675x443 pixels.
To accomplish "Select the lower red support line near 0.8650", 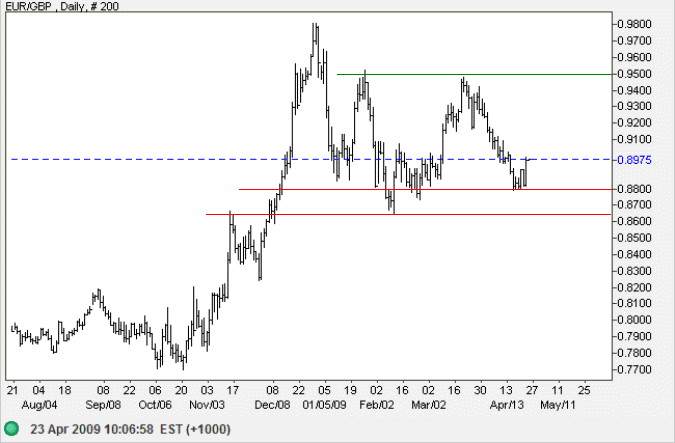I will coord(409,214).
